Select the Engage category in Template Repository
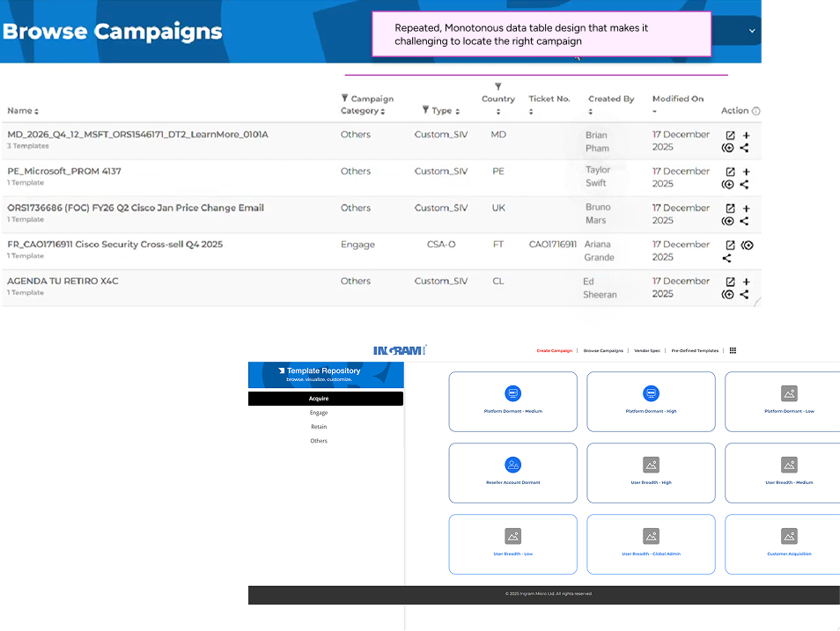Viewport: 840px width, 631px height. (319, 413)
